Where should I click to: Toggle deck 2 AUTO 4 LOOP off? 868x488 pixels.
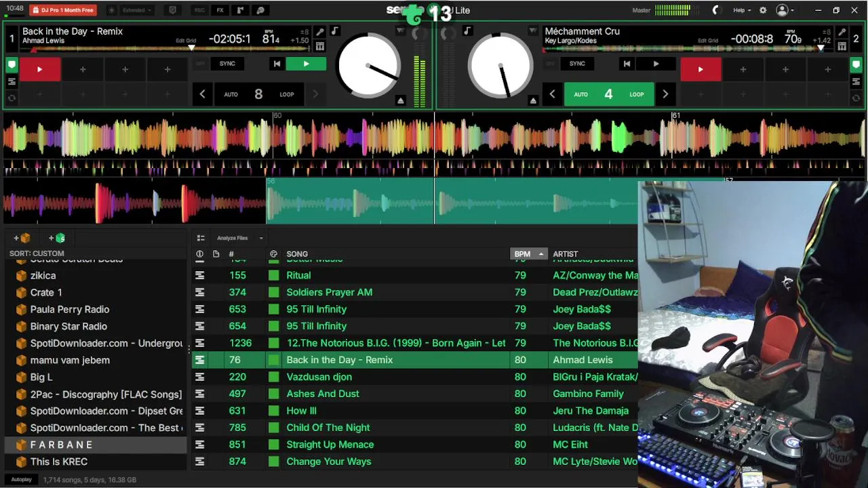(609, 94)
